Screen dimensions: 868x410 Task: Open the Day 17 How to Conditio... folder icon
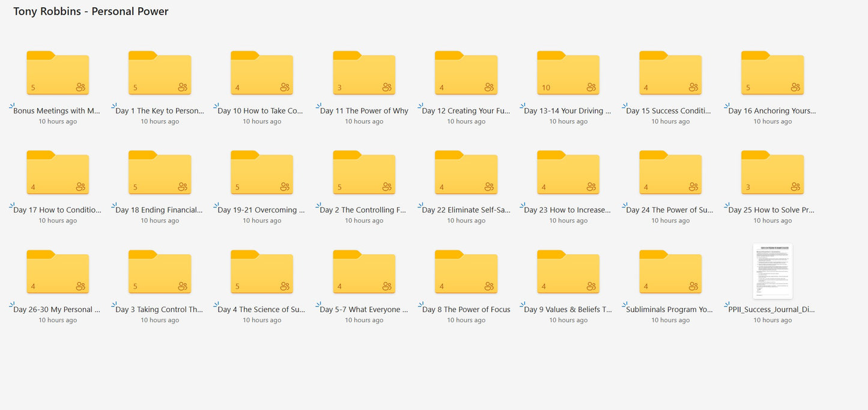click(58, 173)
